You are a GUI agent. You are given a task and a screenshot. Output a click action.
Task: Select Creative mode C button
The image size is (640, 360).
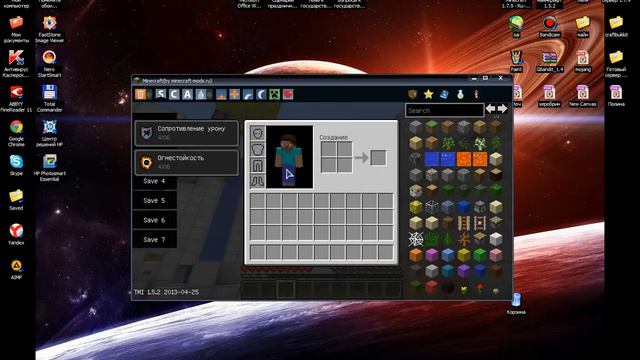coord(174,94)
